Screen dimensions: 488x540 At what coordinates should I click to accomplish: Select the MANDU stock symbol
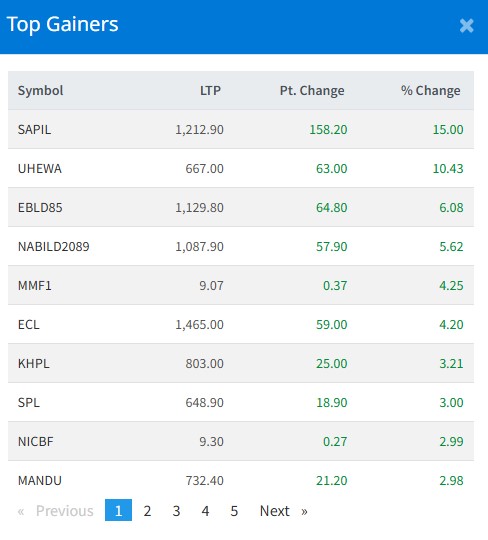click(x=40, y=480)
